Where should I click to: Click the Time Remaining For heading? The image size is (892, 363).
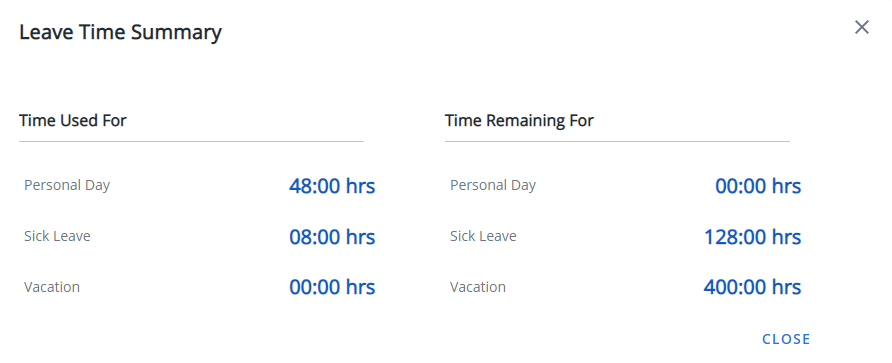click(x=519, y=121)
